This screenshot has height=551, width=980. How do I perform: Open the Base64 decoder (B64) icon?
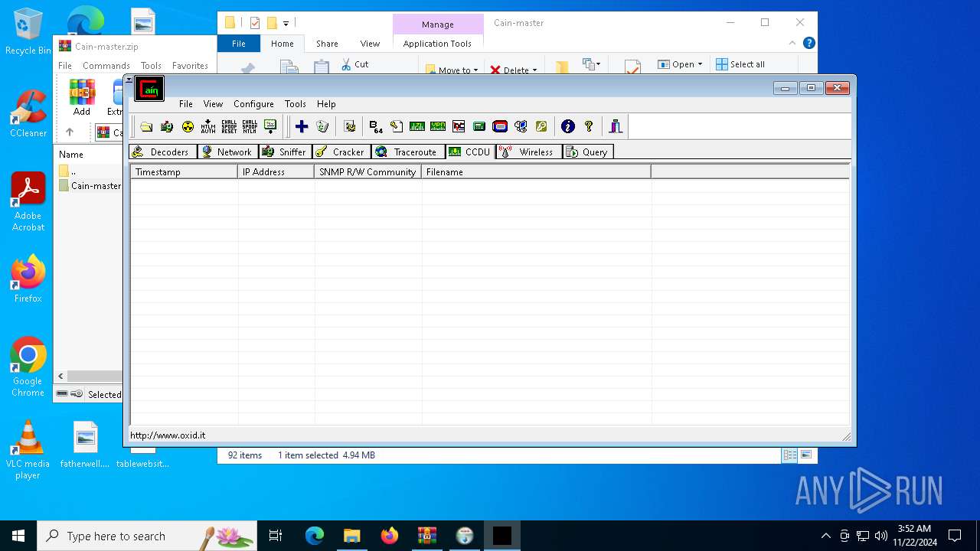375,127
